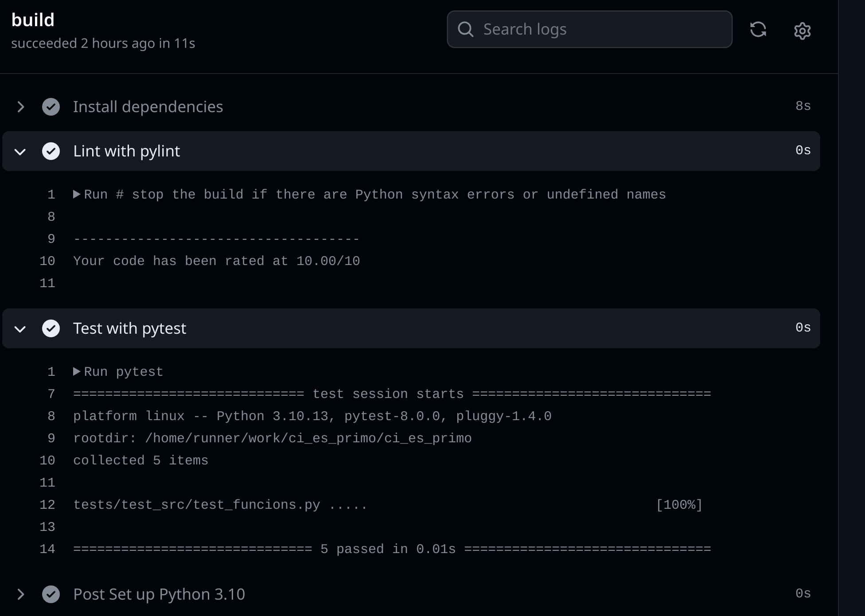The height and width of the screenshot is (616, 865).
Task: Click the [100%] progress text
Action: pyautogui.click(x=679, y=505)
